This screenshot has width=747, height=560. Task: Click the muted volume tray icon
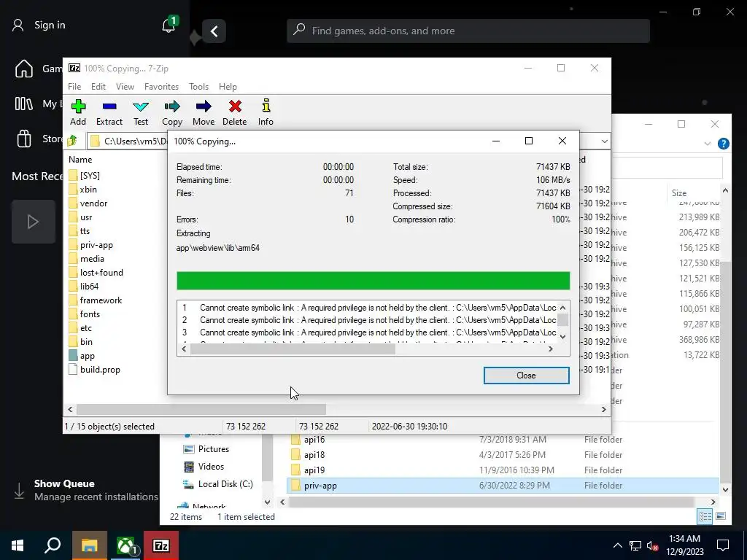click(x=653, y=545)
